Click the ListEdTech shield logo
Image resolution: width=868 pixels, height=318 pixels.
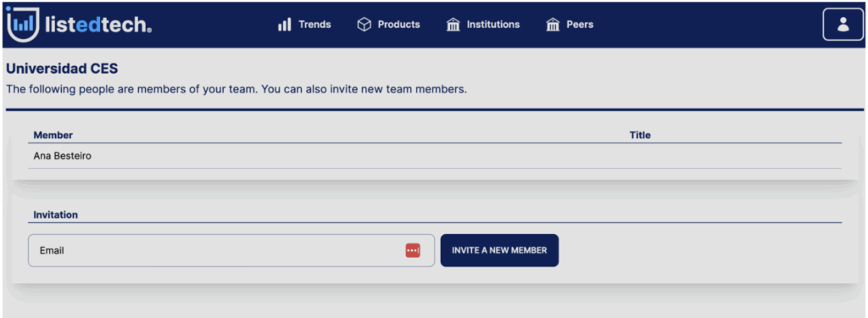coord(22,24)
